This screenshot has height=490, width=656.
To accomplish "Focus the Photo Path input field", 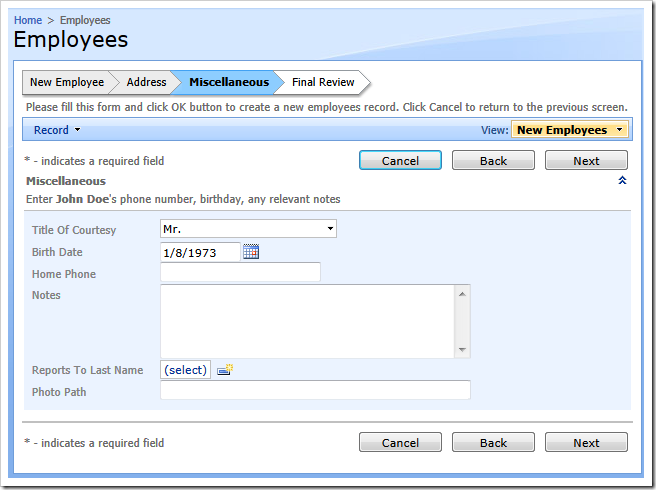I will [315, 390].
